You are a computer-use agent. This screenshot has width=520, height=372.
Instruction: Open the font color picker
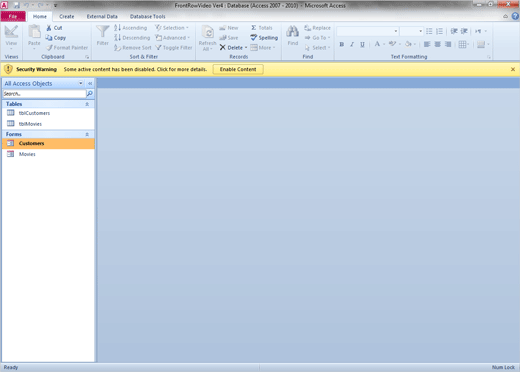click(379, 44)
